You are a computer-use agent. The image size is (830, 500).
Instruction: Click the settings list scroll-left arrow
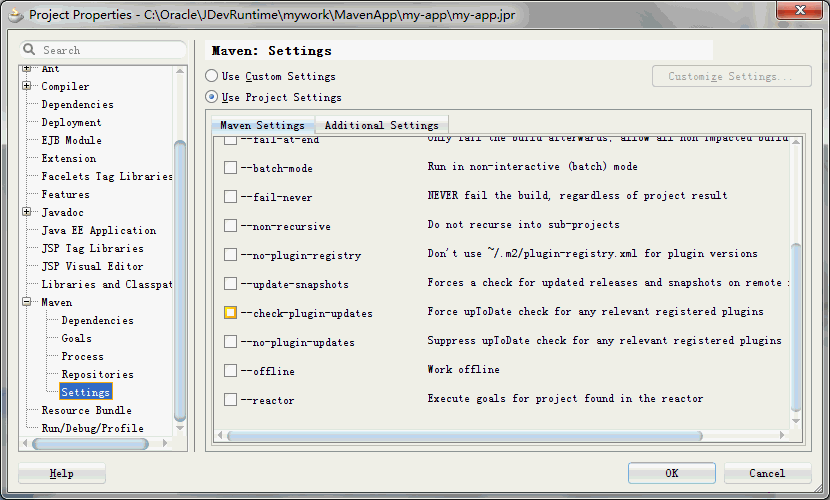[220, 435]
